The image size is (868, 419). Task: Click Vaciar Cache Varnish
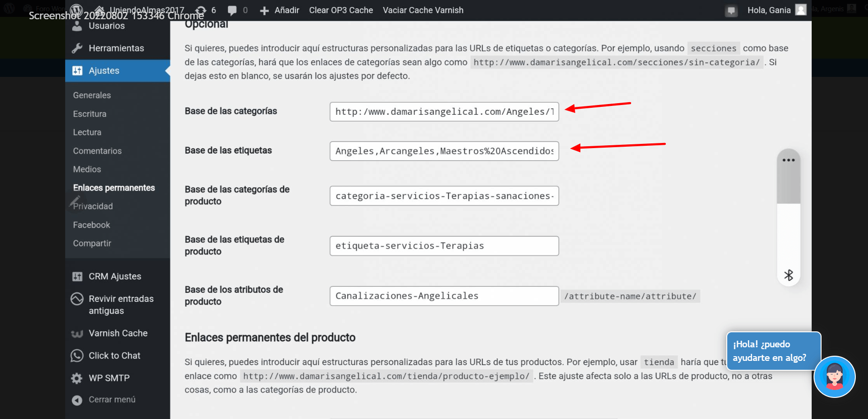423,10
